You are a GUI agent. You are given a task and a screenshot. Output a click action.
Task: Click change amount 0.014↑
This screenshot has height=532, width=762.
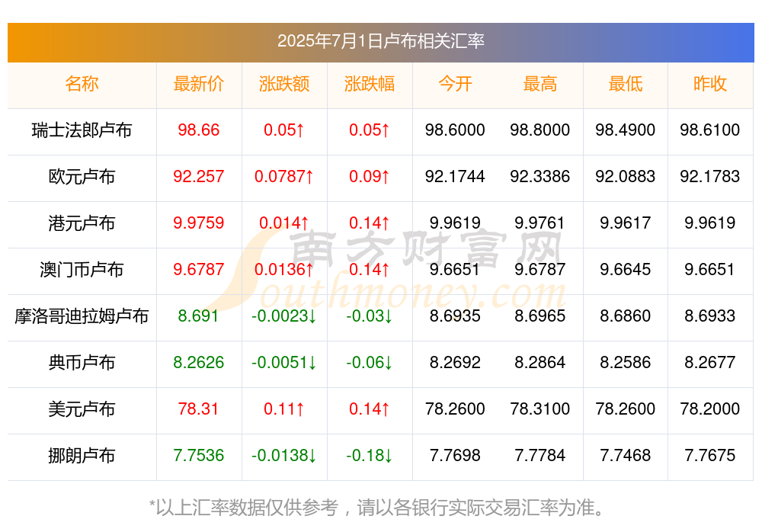click(283, 223)
